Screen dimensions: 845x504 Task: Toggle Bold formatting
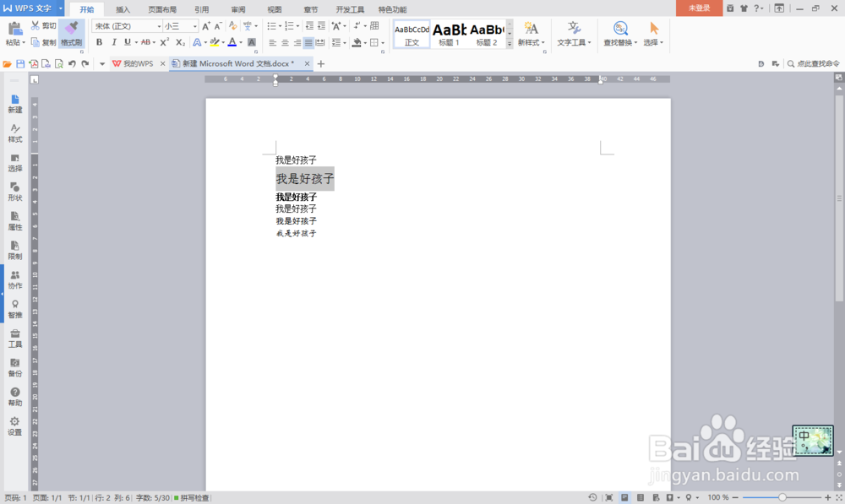(99, 42)
